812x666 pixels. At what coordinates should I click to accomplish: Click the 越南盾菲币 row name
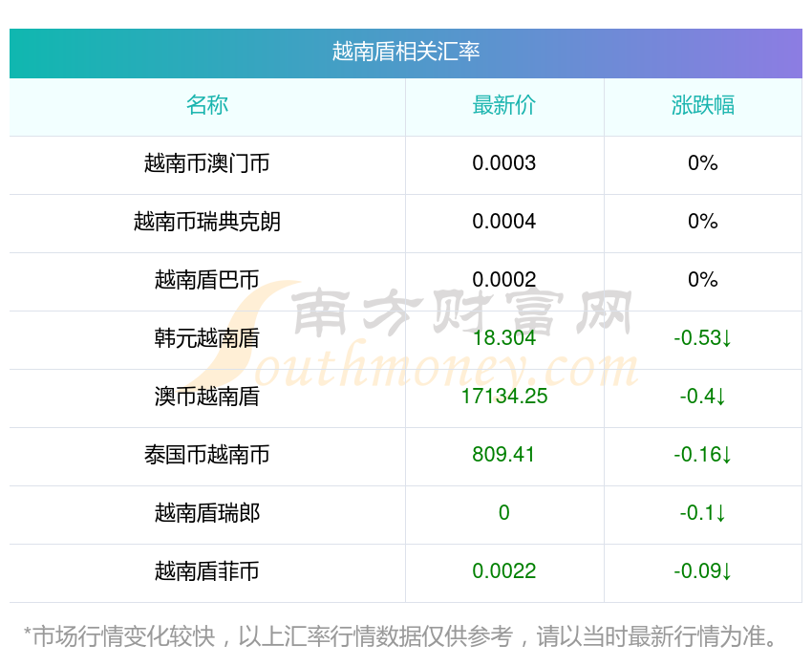tap(207, 571)
